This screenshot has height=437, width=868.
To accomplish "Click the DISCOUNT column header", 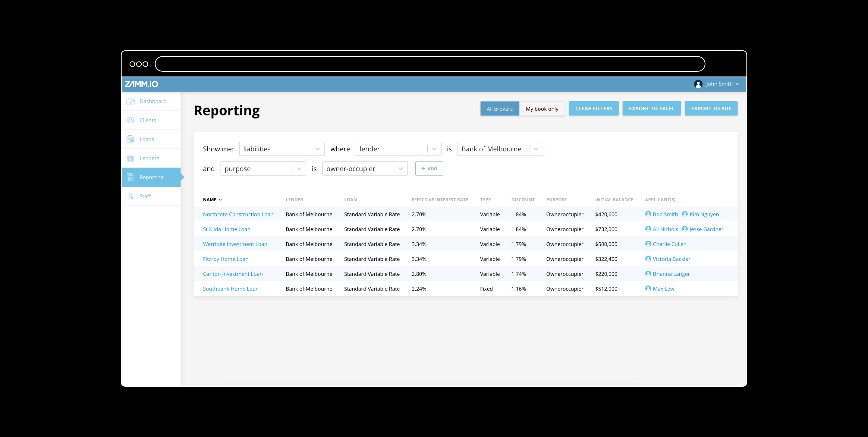I will pyautogui.click(x=523, y=200).
